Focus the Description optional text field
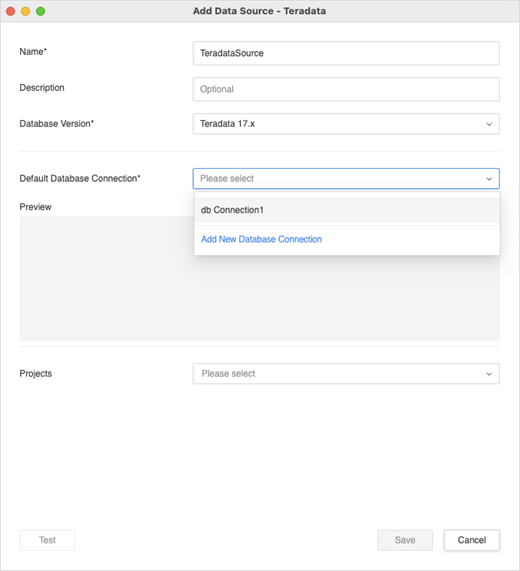520x571 pixels. [x=346, y=89]
